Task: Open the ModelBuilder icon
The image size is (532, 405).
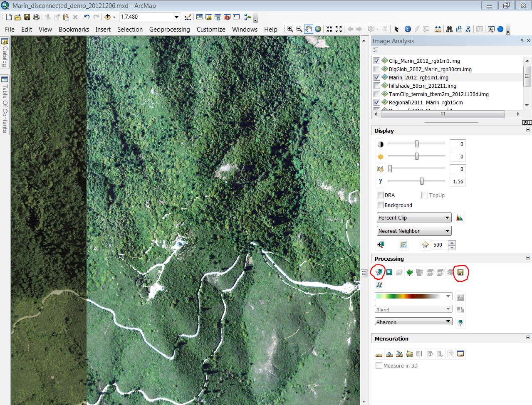Action: (x=248, y=17)
